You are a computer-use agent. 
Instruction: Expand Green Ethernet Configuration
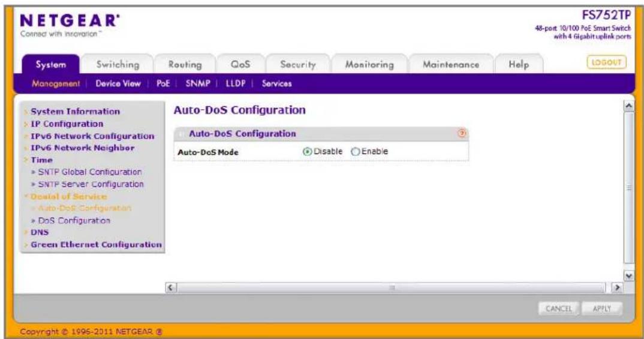click(x=96, y=244)
